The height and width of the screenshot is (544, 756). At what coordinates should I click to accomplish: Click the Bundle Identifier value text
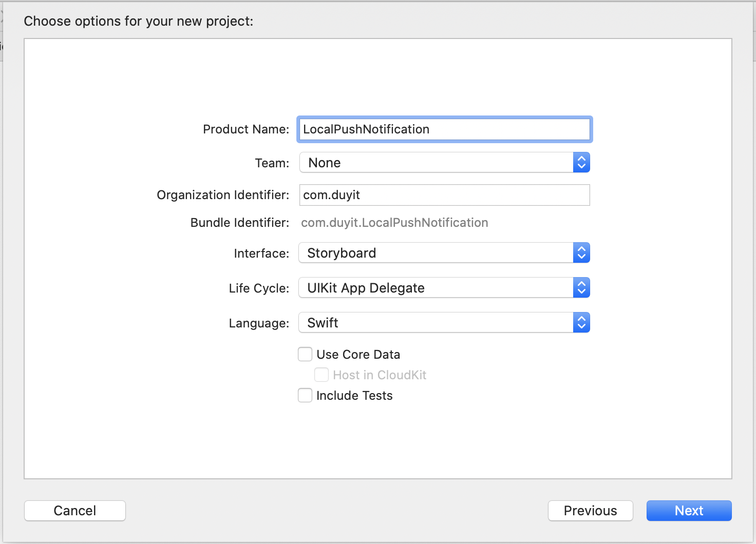pos(394,223)
